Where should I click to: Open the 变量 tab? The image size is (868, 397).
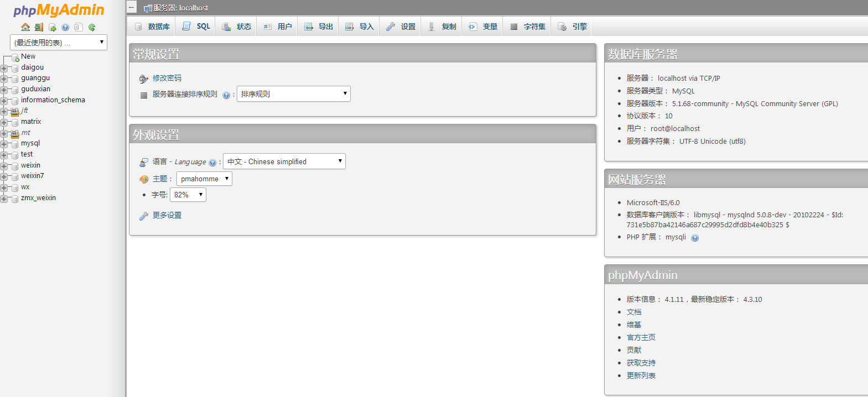pos(482,27)
